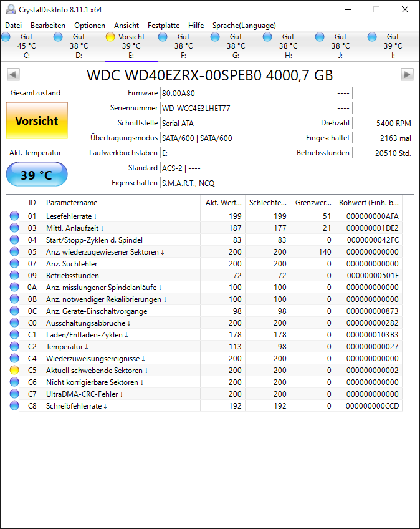Viewport: 420px width, 529px height.
Task: Click status orb for Betriebsstunden attribute row
Action: click(14, 275)
